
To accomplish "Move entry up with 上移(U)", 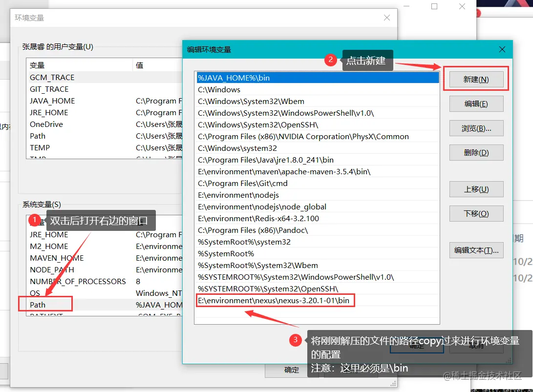I will tap(476, 189).
